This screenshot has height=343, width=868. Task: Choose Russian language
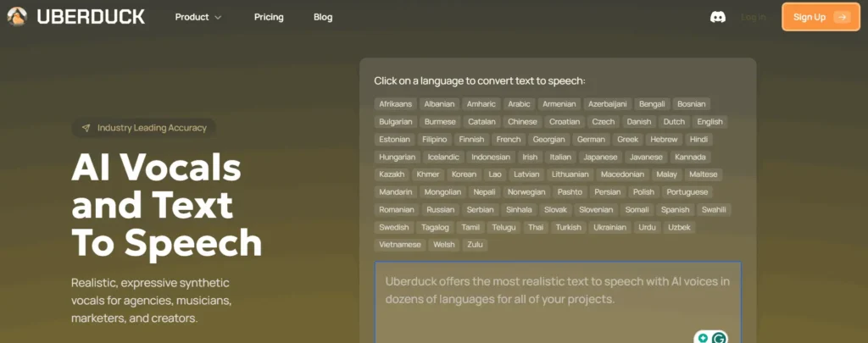pos(441,210)
